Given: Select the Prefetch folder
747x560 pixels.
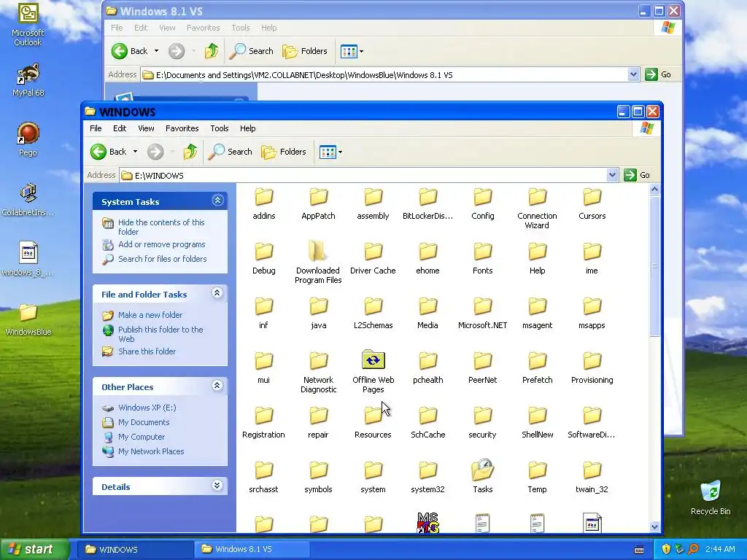Looking at the screenshot, I should point(538,368).
